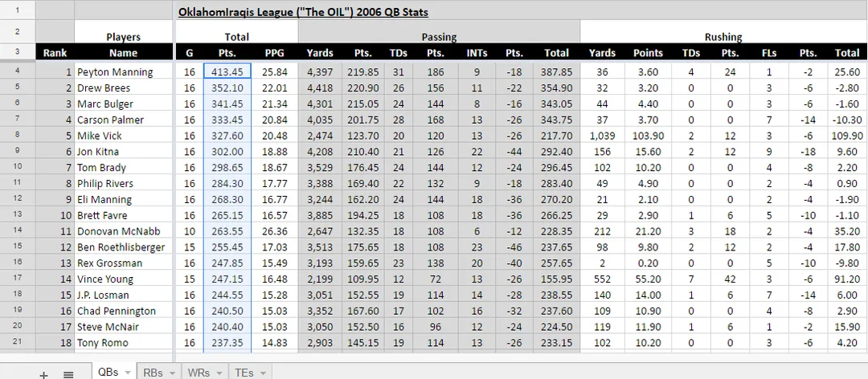Select Peyton Manning name cell
Viewport: 868px width, 379px height.
[124, 72]
